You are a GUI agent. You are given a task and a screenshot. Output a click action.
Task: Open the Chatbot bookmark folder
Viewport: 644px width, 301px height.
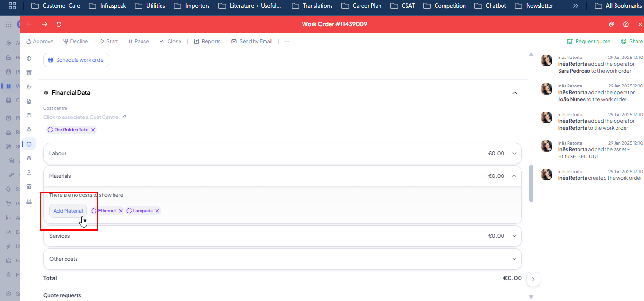[x=491, y=6]
